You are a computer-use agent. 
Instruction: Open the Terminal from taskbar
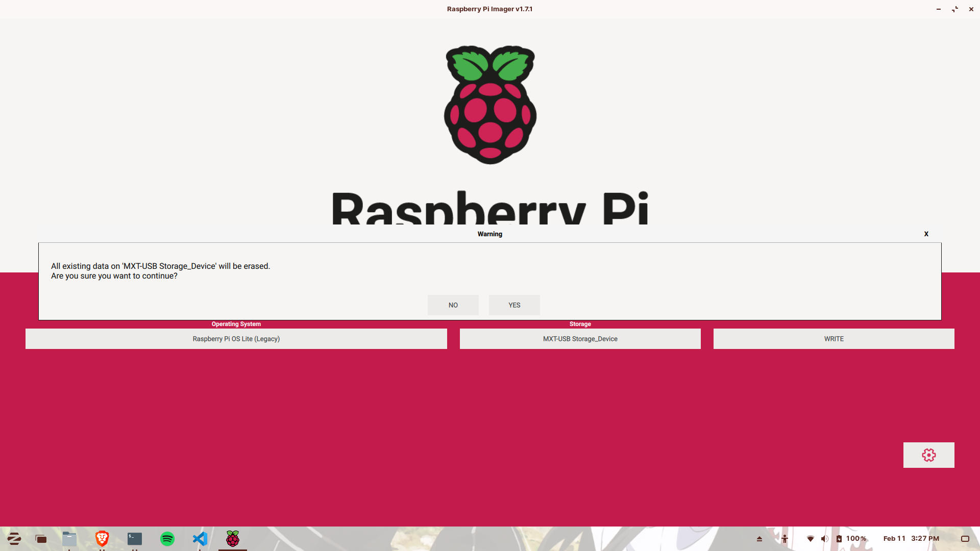pos(135,539)
